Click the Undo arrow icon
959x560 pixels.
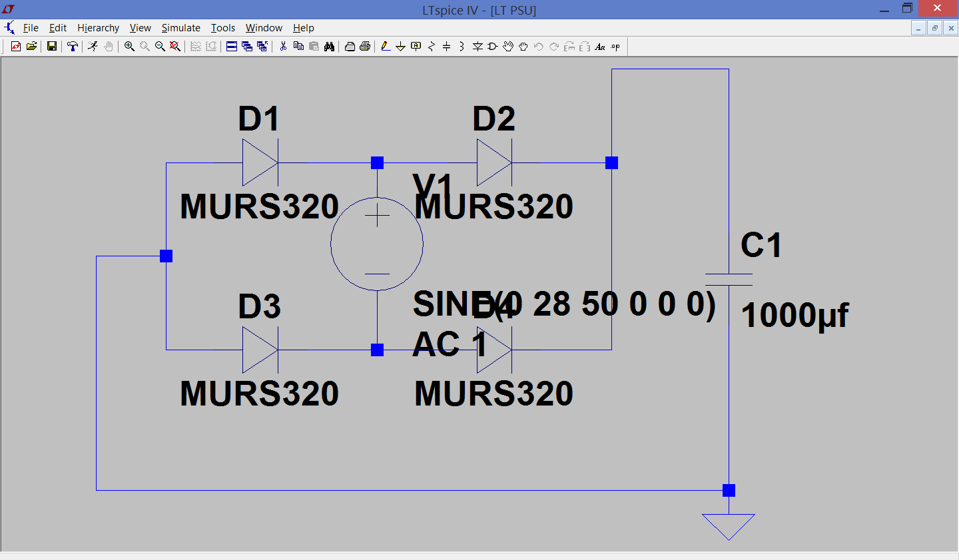click(539, 47)
